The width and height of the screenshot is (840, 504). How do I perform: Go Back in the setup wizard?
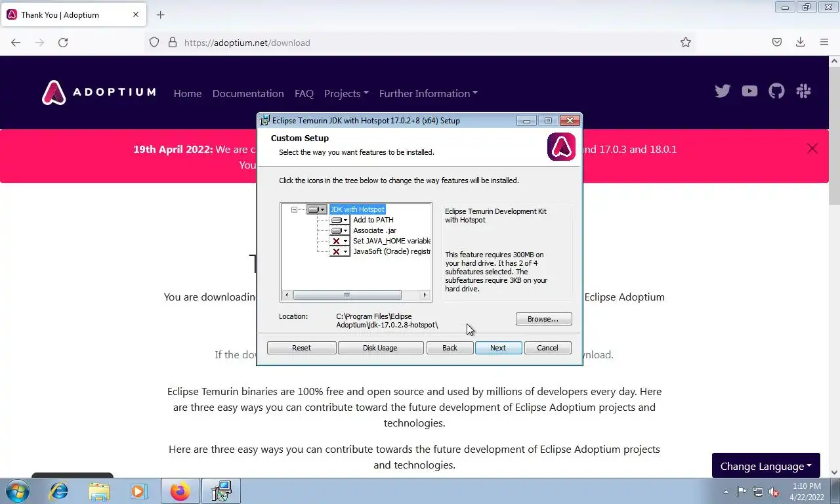(x=450, y=348)
